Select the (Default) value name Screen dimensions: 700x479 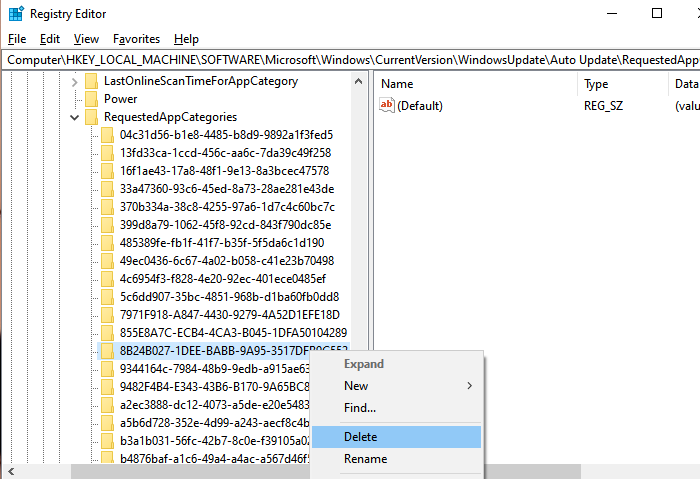(420, 106)
